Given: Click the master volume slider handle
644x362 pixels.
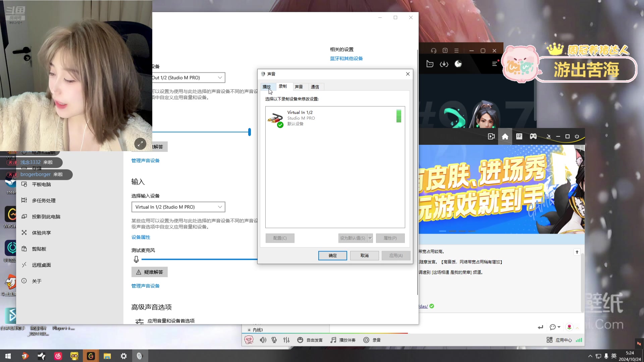Looking at the screenshot, I should (x=250, y=132).
